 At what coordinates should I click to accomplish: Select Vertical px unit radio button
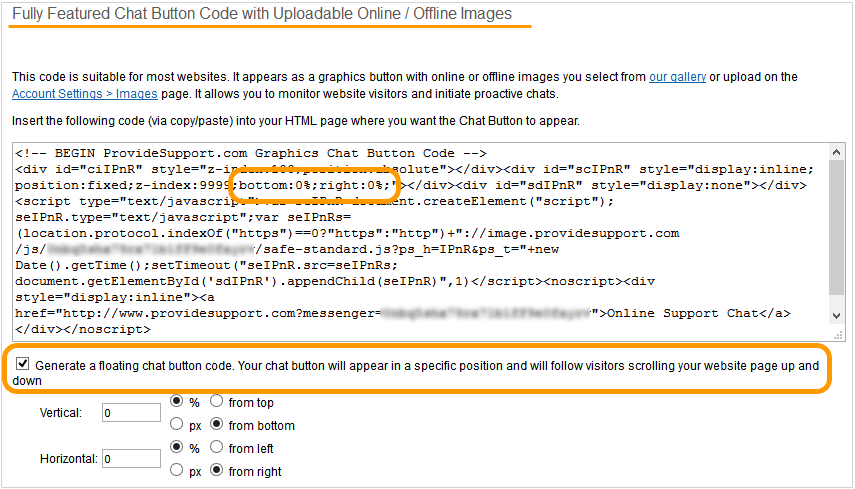176,424
